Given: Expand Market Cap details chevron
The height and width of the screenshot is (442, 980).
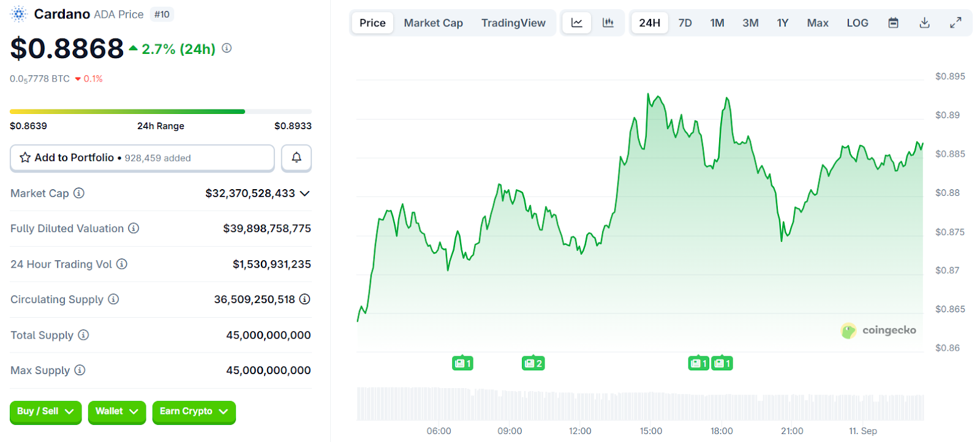Looking at the screenshot, I should tap(305, 193).
